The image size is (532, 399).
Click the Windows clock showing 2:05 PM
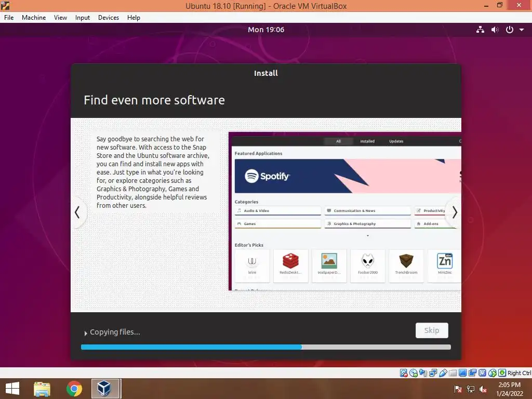pos(509,385)
